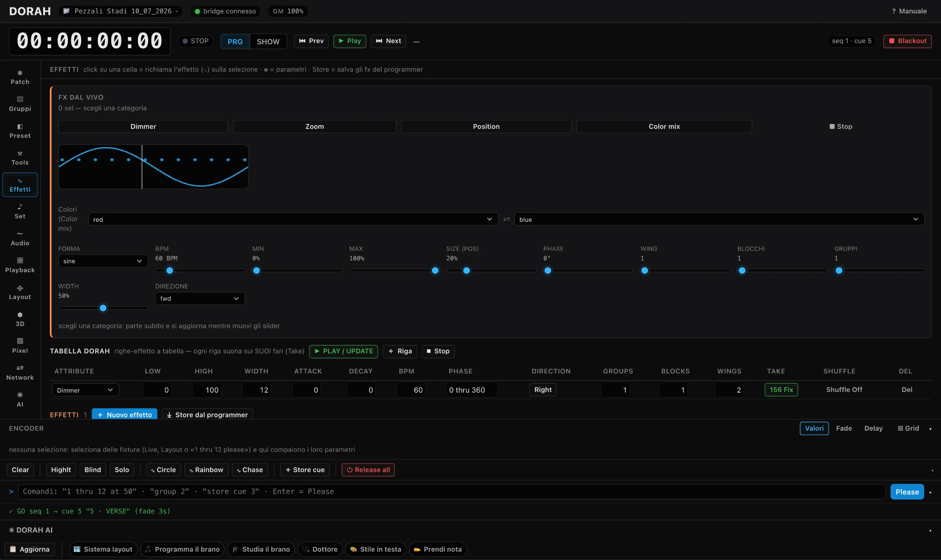
Task: Click Programma il brano AI action
Action: [x=182, y=549]
